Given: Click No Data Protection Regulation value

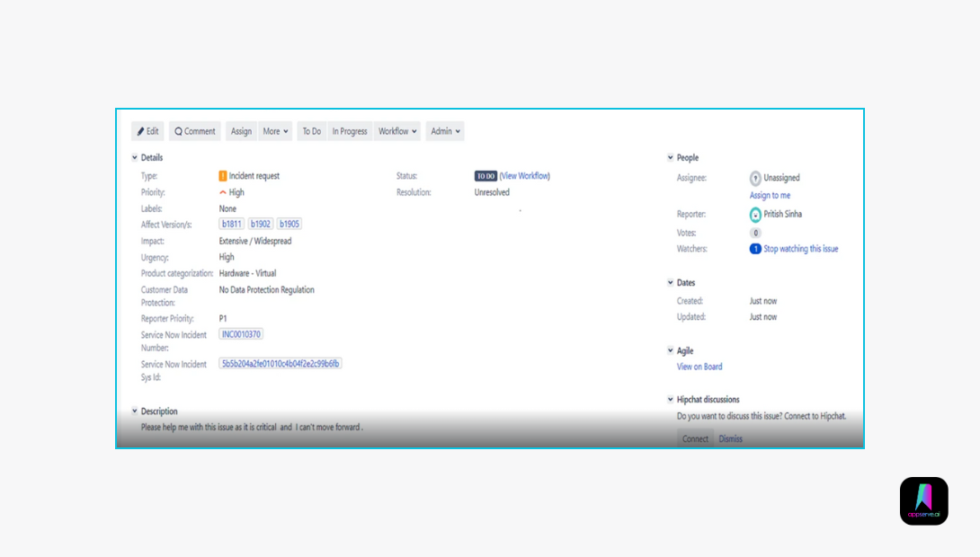Looking at the screenshot, I should tap(266, 290).
